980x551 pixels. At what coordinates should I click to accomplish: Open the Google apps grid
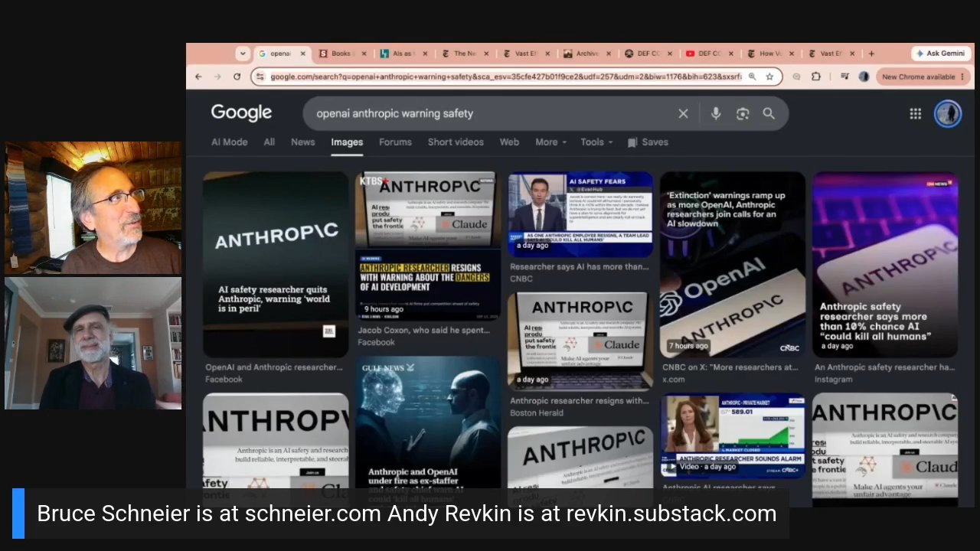pos(915,113)
